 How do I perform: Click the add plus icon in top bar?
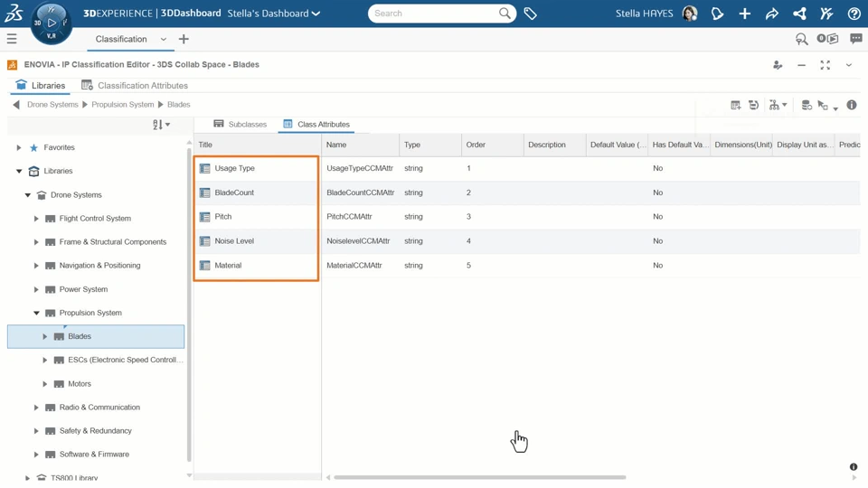click(744, 14)
